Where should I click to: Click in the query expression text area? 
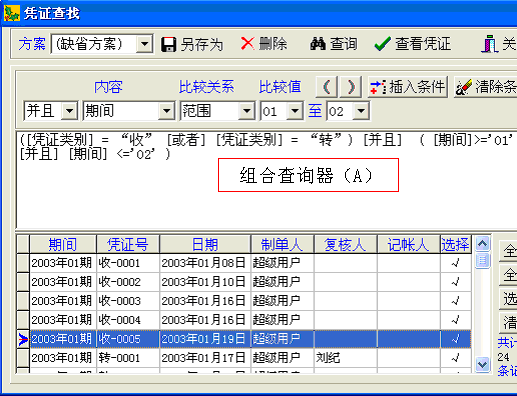click(x=267, y=180)
